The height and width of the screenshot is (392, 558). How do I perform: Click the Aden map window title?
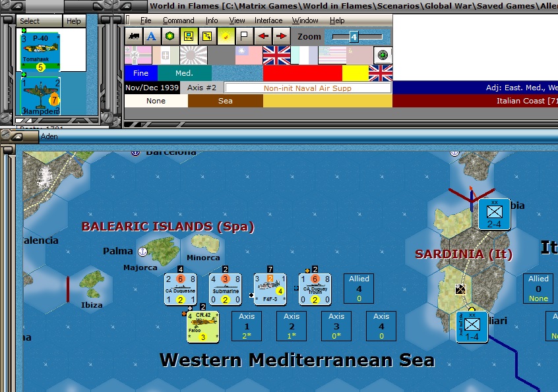pos(49,136)
